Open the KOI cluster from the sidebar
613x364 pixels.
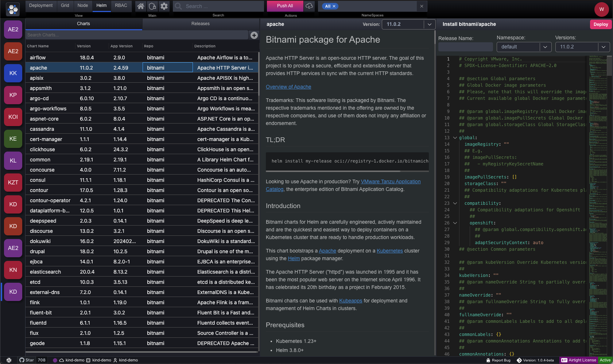13,117
